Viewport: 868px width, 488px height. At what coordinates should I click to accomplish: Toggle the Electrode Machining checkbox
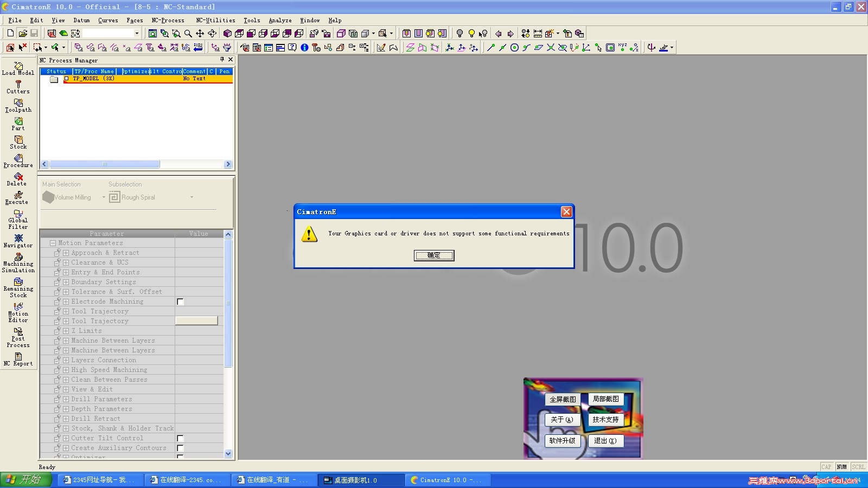pos(180,301)
